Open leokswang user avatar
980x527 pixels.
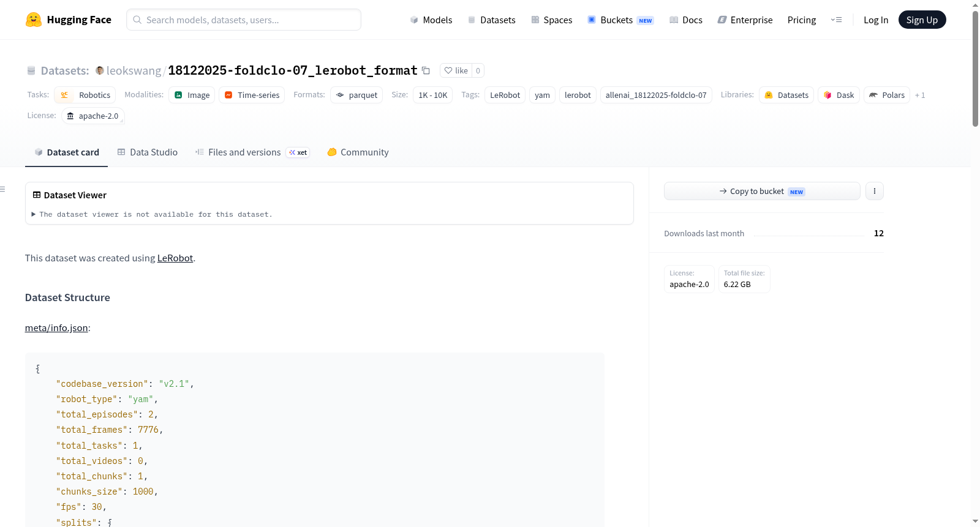[x=99, y=70]
